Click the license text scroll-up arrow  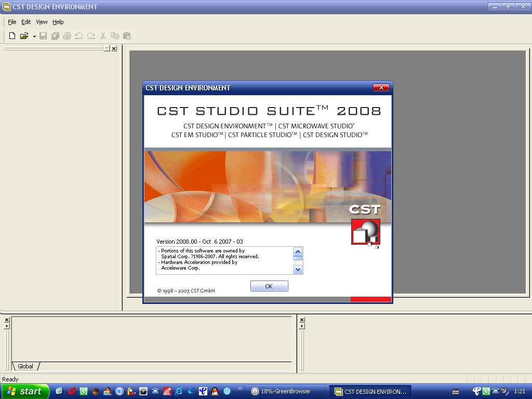[x=298, y=252]
